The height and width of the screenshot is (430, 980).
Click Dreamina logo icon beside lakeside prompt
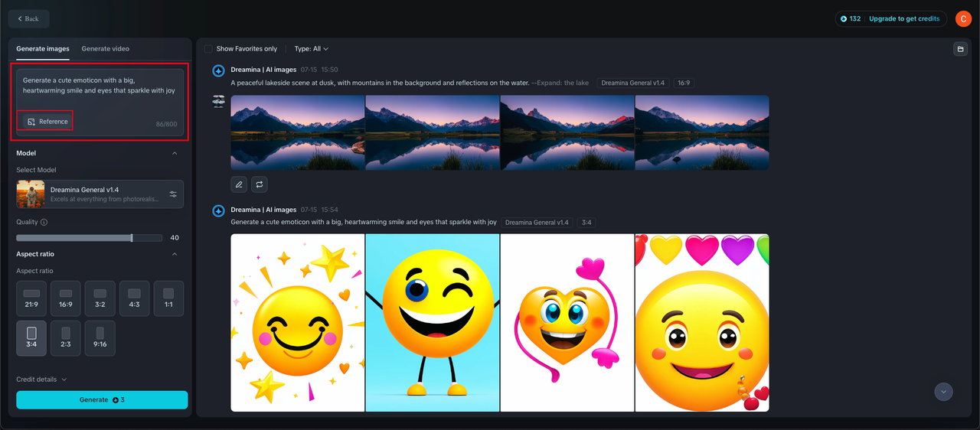[x=218, y=70]
